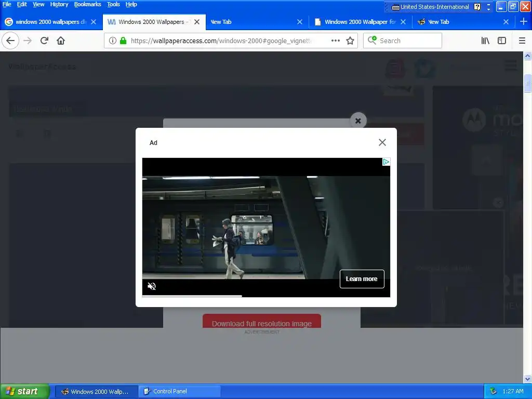Open the hamburger application menu
532x399 pixels.
pyautogui.click(x=522, y=41)
